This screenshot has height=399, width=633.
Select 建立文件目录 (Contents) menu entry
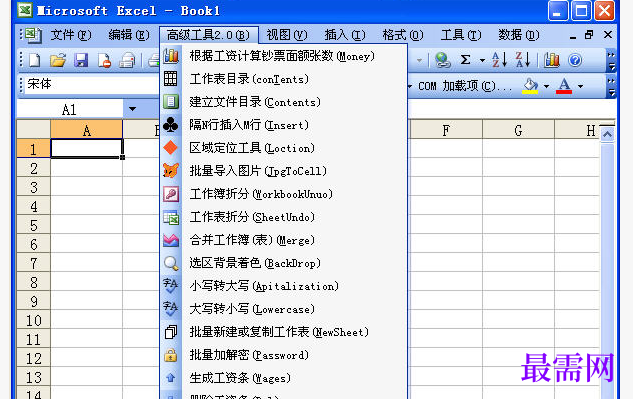[283, 102]
